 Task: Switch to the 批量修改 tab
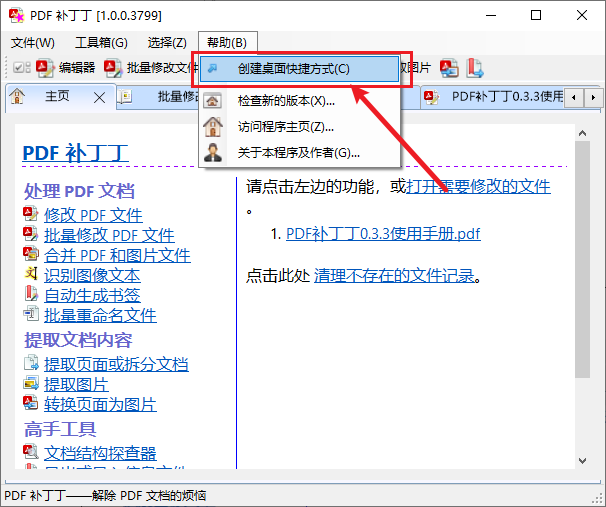(x=158, y=97)
